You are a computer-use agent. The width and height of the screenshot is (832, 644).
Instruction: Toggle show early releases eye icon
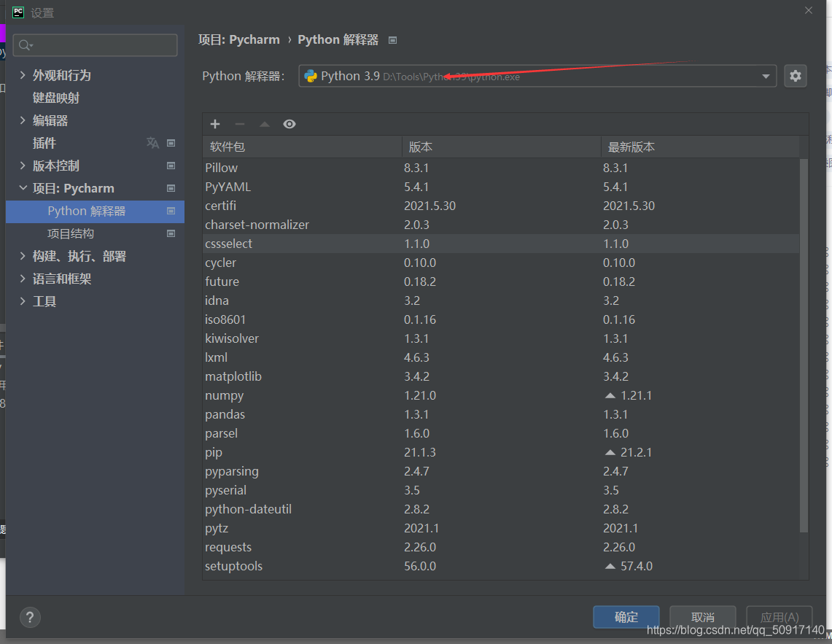[289, 124]
